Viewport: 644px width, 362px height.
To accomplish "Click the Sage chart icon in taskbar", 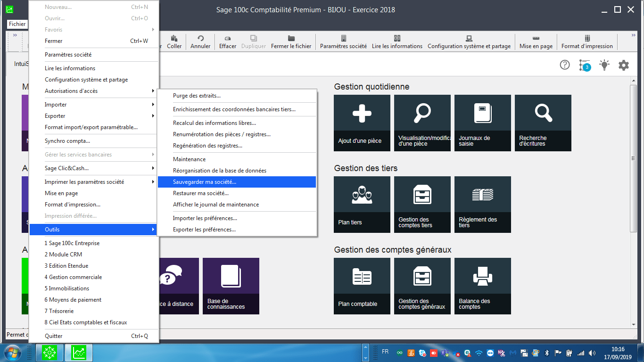I will click(x=78, y=352).
